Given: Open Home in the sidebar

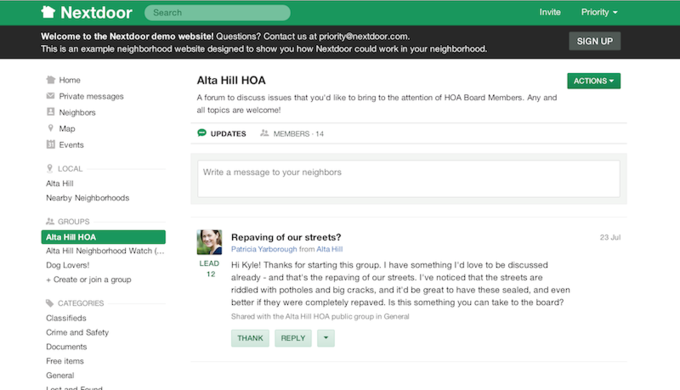Looking at the screenshot, I should [x=69, y=80].
